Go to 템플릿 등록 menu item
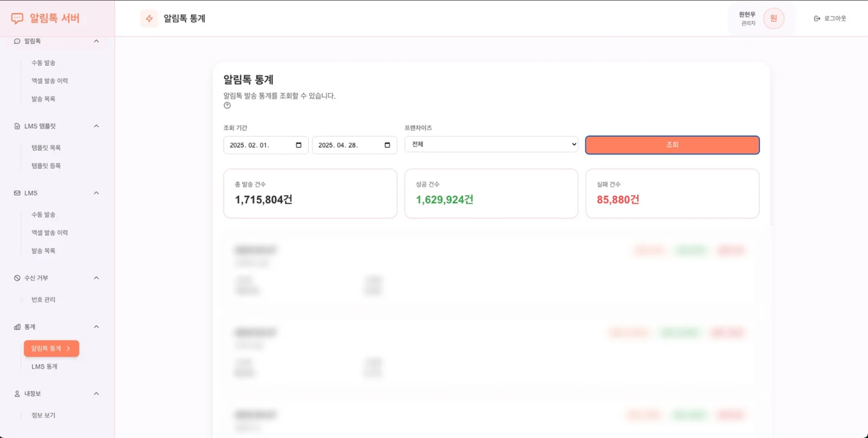The width and height of the screenshot is (868, 438). 46,166
